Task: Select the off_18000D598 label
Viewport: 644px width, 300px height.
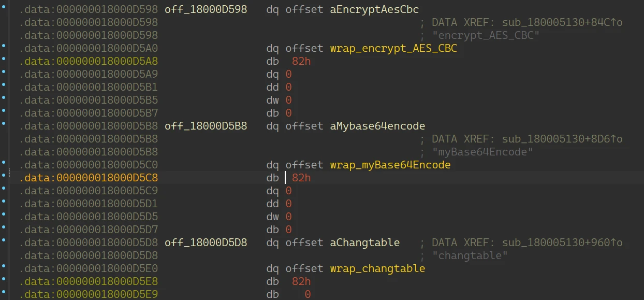Action: tap(206, 9)
